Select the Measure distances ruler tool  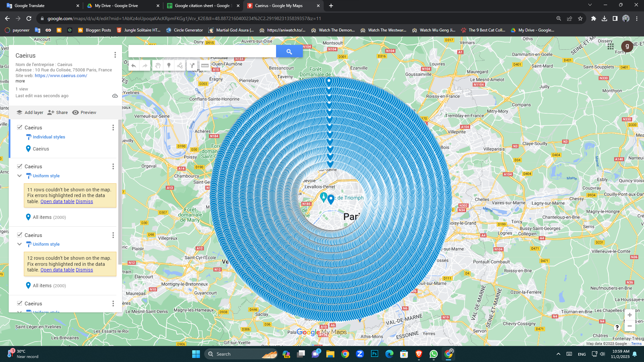205,65
